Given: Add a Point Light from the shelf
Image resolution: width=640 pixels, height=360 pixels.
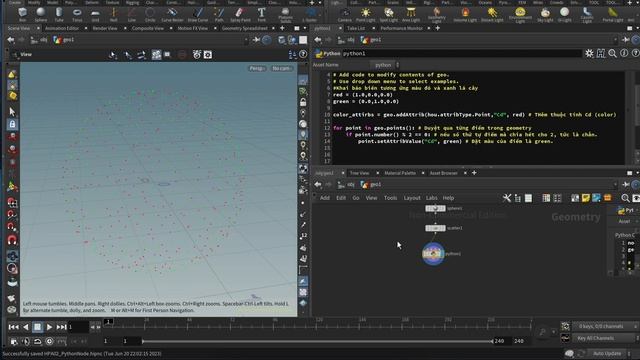Looking at the screenshot, I should 365,14.
